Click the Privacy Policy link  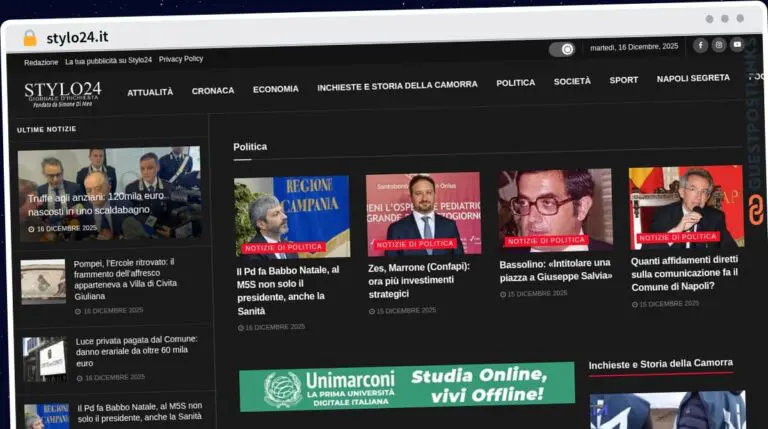(181, 59)
